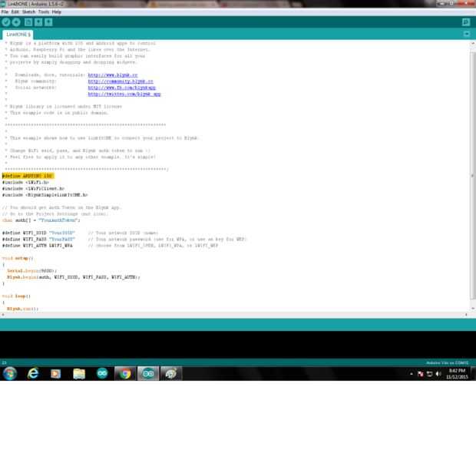Open the Help menu
Image resolution: width=476 pixels, height=476 pixels.
coord(57,12)
